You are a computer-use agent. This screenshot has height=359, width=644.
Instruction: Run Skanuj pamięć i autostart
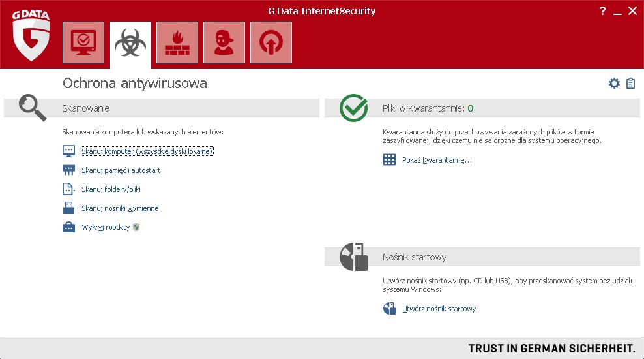[121, 170]
